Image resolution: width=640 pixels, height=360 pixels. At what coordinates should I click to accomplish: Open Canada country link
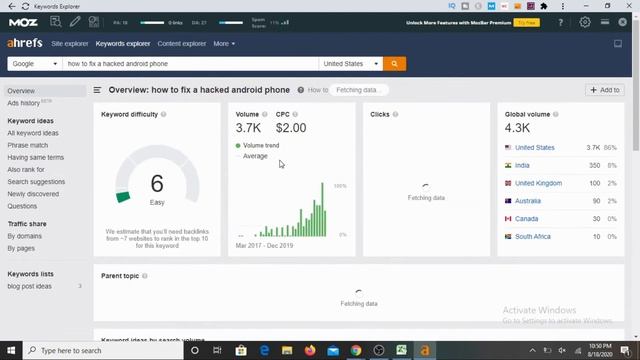pyautogui.click(x=527, y=219)
